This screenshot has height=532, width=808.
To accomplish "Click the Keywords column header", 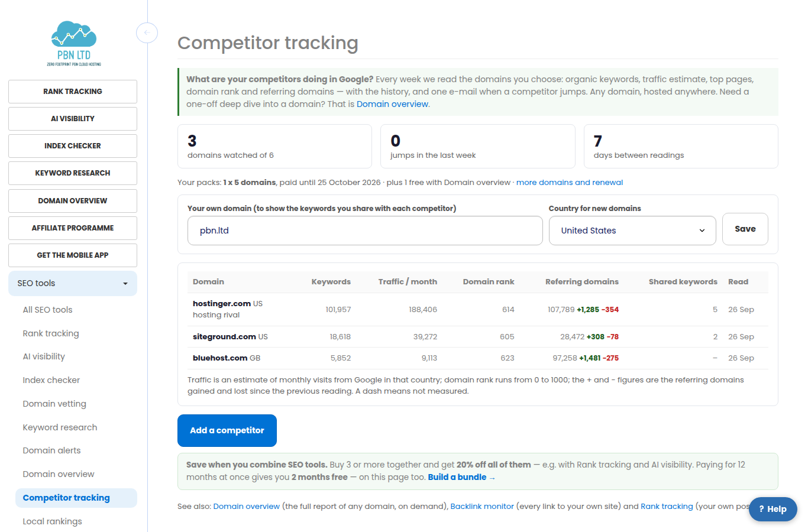I will [x=331, y=282].
